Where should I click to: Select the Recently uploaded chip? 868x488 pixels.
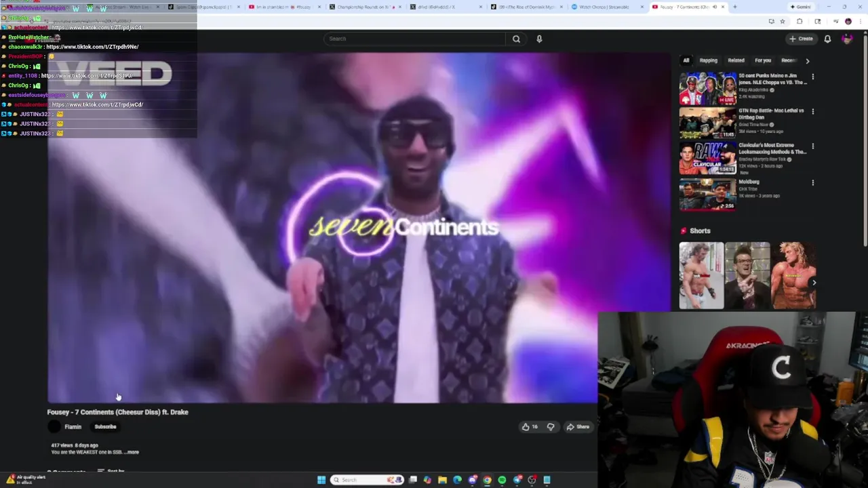tap(789, 60)
